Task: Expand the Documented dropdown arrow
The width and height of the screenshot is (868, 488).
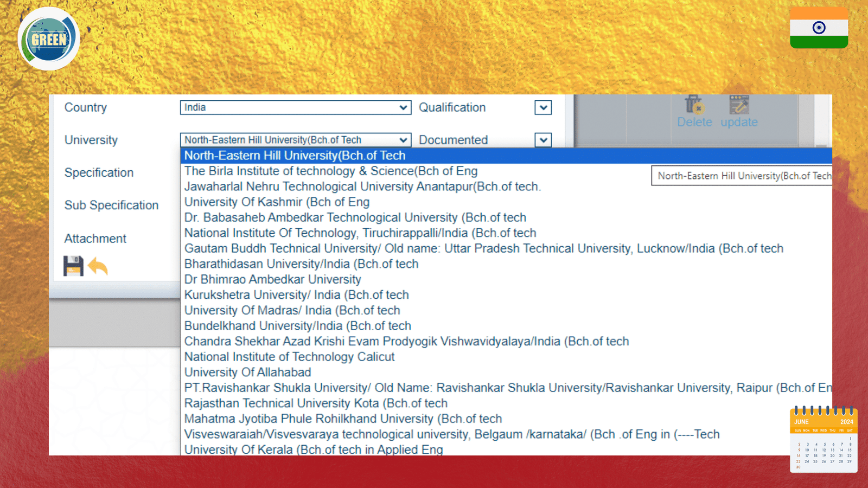Action: 543,140
